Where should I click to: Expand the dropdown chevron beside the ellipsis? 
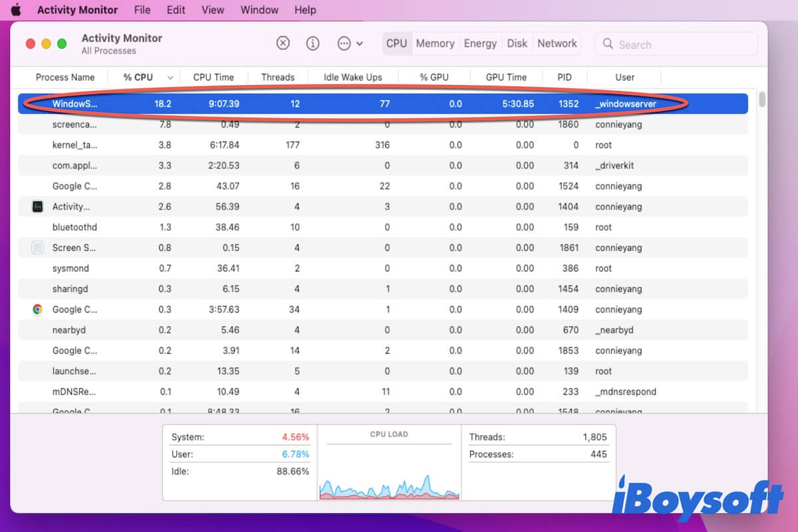[360, 44]
